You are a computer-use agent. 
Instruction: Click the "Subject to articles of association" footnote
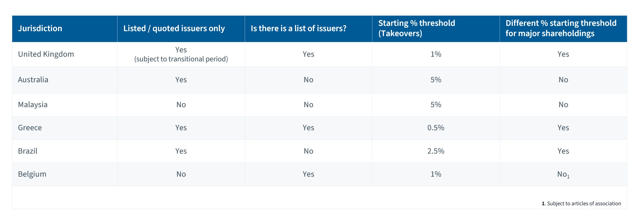pos(581,203)
